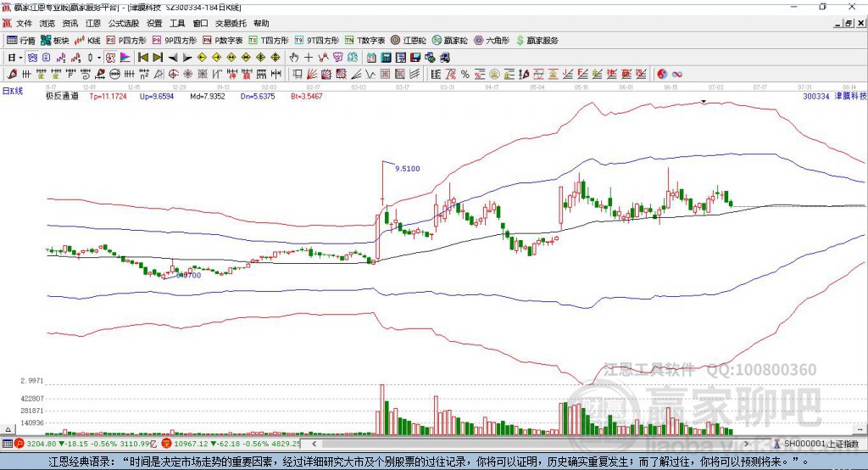Viewport: 868px width, 470px height.
Task: Click the Up=9.6594 indicator value
Action: [157, 96]
